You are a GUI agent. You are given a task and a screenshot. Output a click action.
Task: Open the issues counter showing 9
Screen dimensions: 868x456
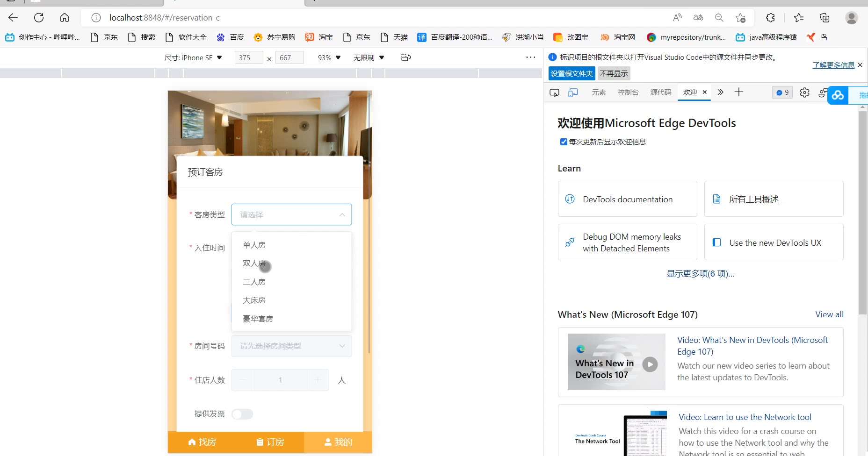tap(782, 93)
